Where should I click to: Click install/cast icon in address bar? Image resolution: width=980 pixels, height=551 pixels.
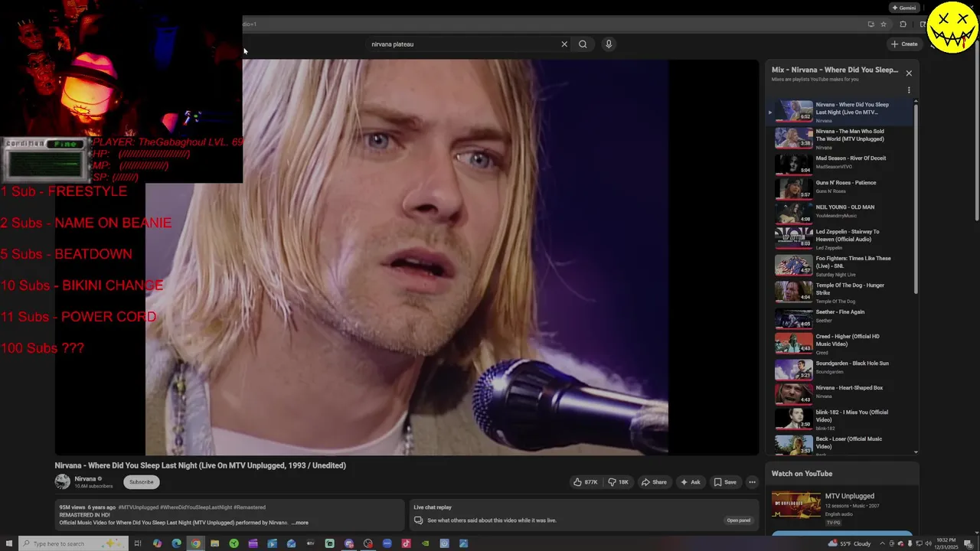pyautogui.click(x=871, y=24)
